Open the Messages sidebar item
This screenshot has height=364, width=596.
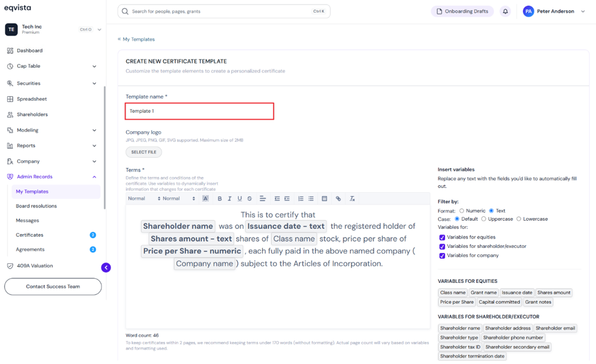coord(27,221)
